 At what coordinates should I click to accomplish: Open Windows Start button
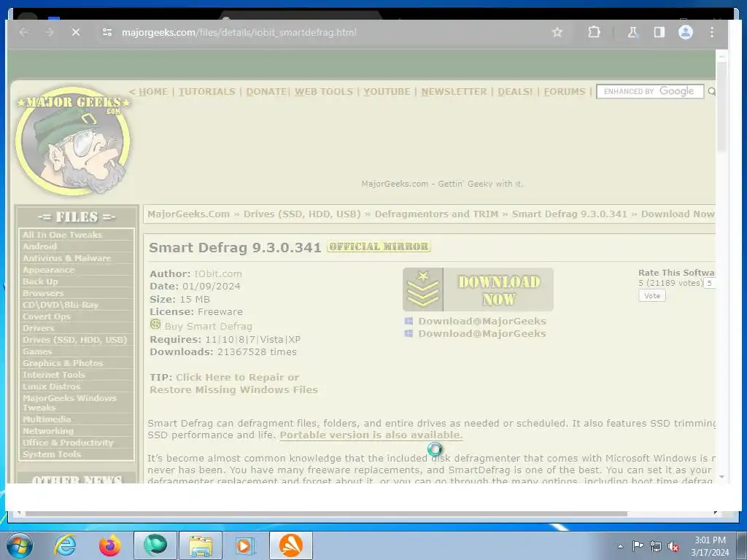pyautogui.click(x=20, y=545)
